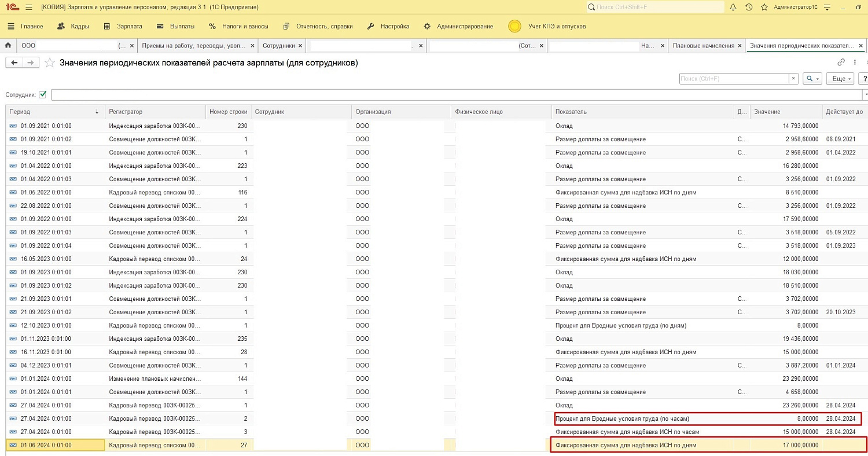The width and height of the screenshot is (868, 456).
Task: Open the Зарплата menu section
Action: (x=130, y=26)
